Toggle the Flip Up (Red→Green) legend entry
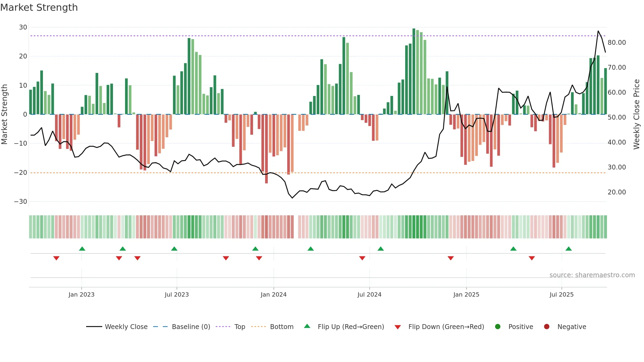This screenshot has width=644, height=362. [x=344, y=327]
